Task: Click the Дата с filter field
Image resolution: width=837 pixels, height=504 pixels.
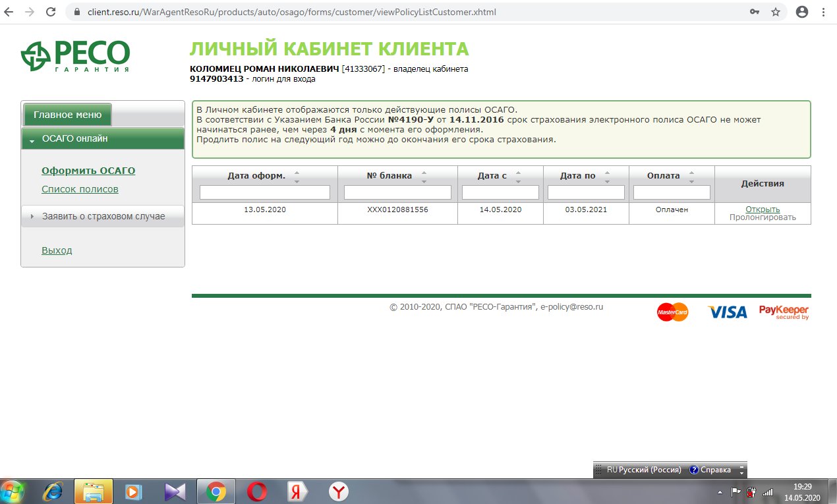Action: pyautogui.click(x=500, y=192)
